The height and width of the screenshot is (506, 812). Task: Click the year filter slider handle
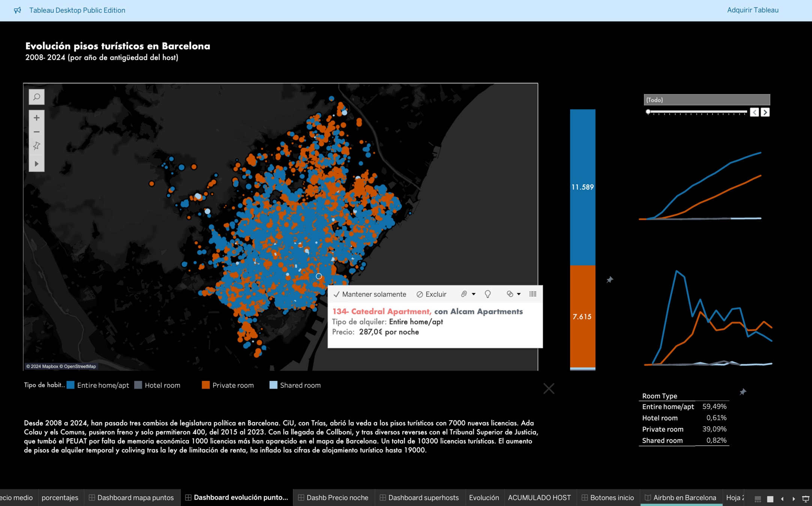coord(648,112)
